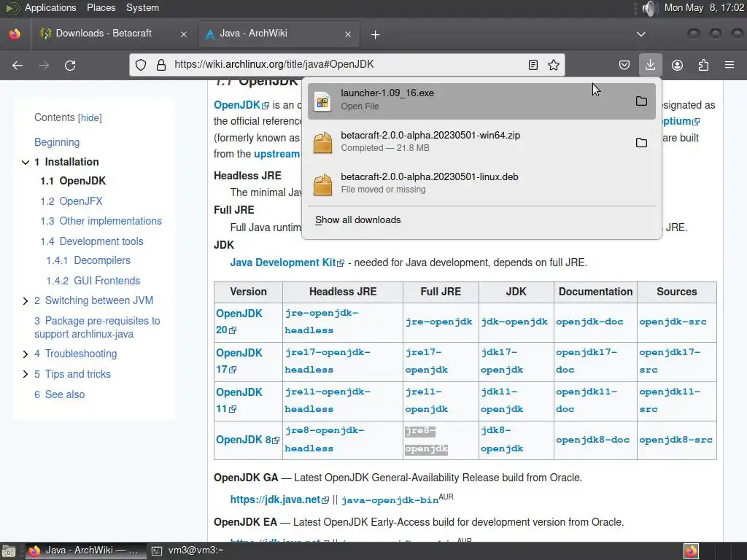This screenshot has width=747, height=560.
Task: Open the list all tabs dropdown chevron
Action: (641, 34)
